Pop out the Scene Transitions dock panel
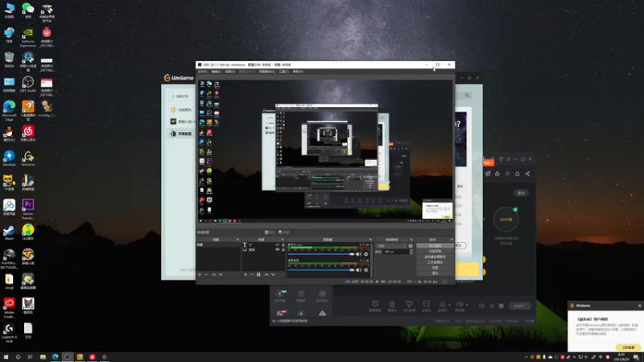The width and height of the screenshot is (644, 362). [411, 240]
